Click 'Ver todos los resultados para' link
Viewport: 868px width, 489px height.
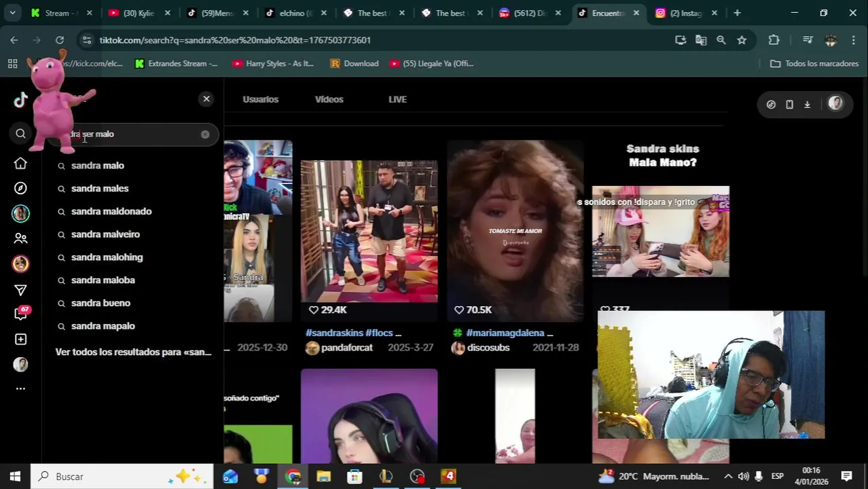(133, 352)
